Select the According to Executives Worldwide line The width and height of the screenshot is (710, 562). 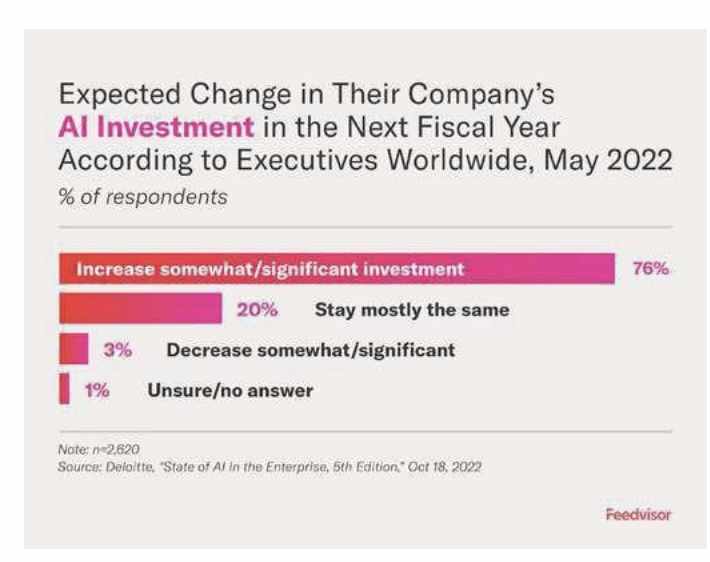click(365, 160)
